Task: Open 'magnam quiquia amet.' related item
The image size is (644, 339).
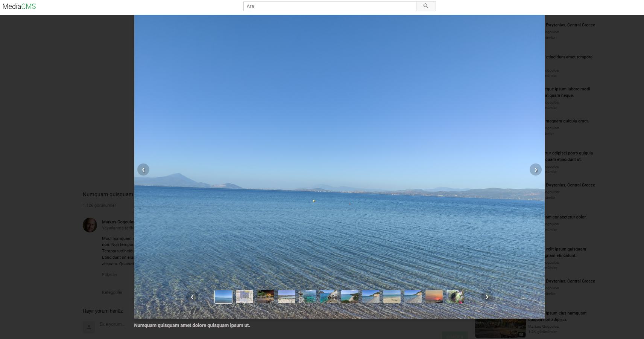Action: click(567, 121)
